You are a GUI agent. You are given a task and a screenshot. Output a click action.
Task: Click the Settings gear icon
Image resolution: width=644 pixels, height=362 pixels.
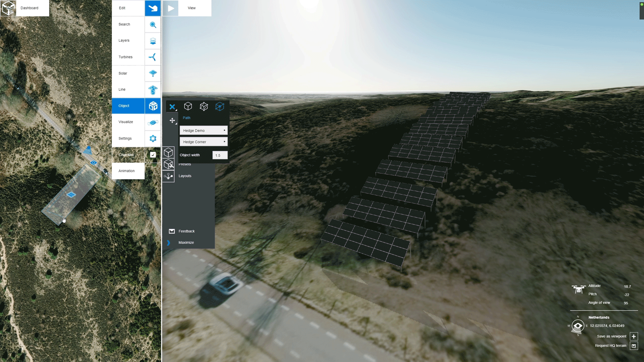click(x=153, y=138)
